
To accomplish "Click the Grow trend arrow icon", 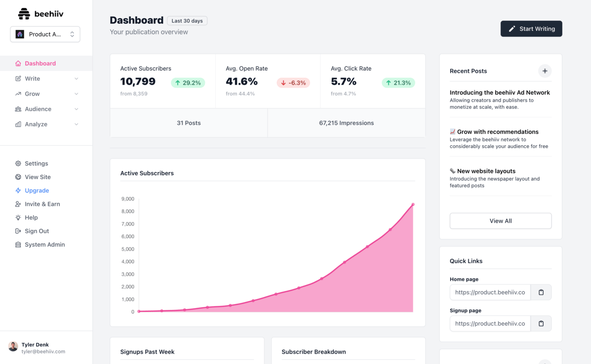I will click(18, 94).
